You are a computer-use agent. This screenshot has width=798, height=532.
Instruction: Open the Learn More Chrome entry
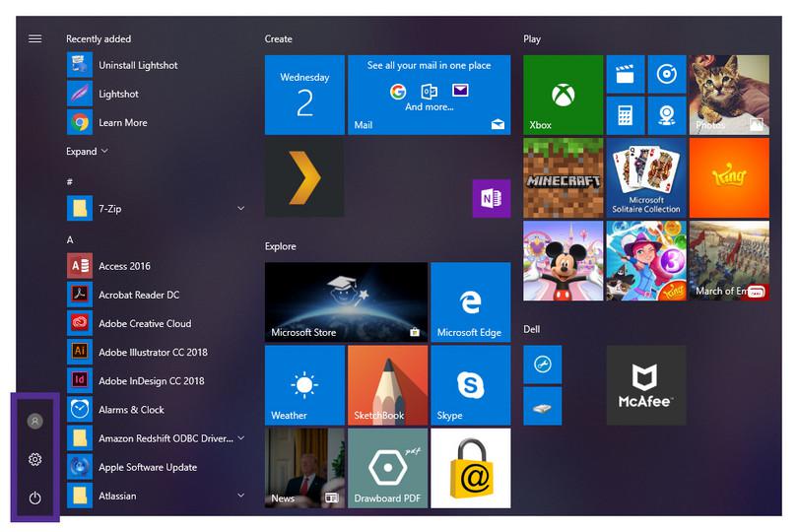point(158,122)
